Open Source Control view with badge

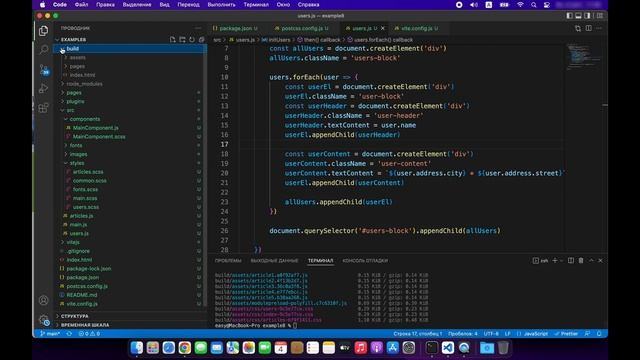[x=44, y=69]
